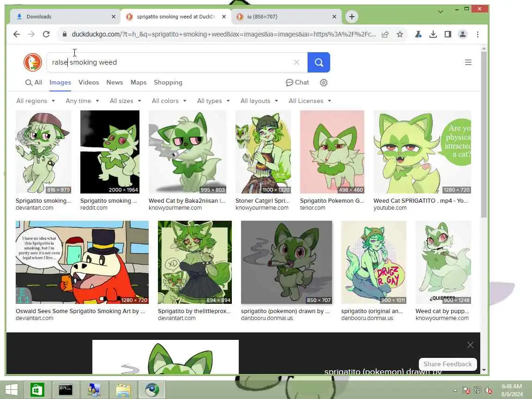Open the 894 × 894 thelittleprox thumbnail
This screenshot has width=532, height=399.
click(195, 262)
